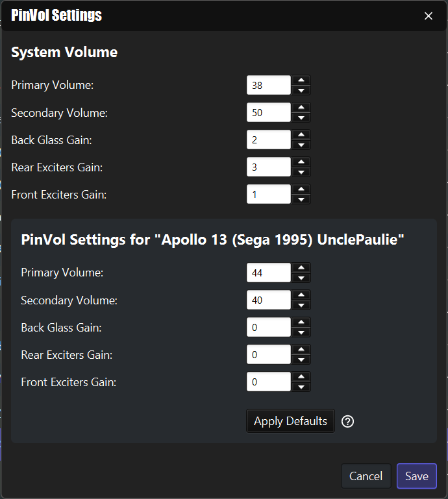The width and height of the screenshot is (448, 499).
Task: Decrease System Back Glass Gain stepper
Action: coord(301,145)
